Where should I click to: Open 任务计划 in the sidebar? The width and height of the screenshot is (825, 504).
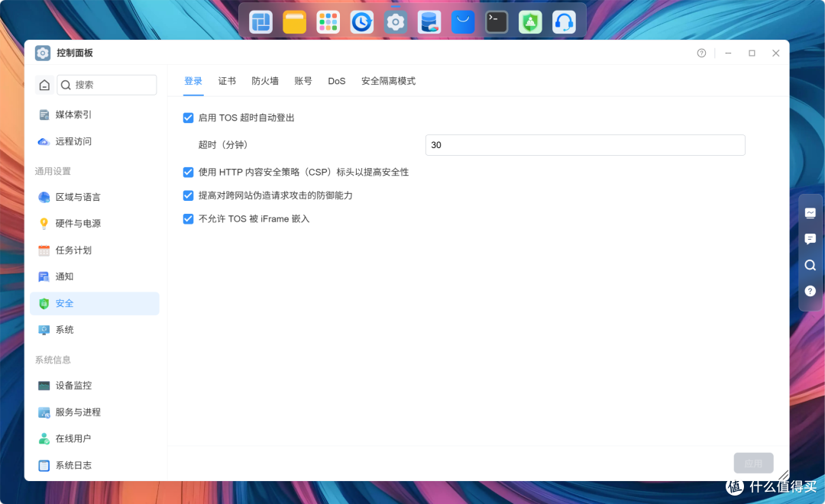point(95,250)
